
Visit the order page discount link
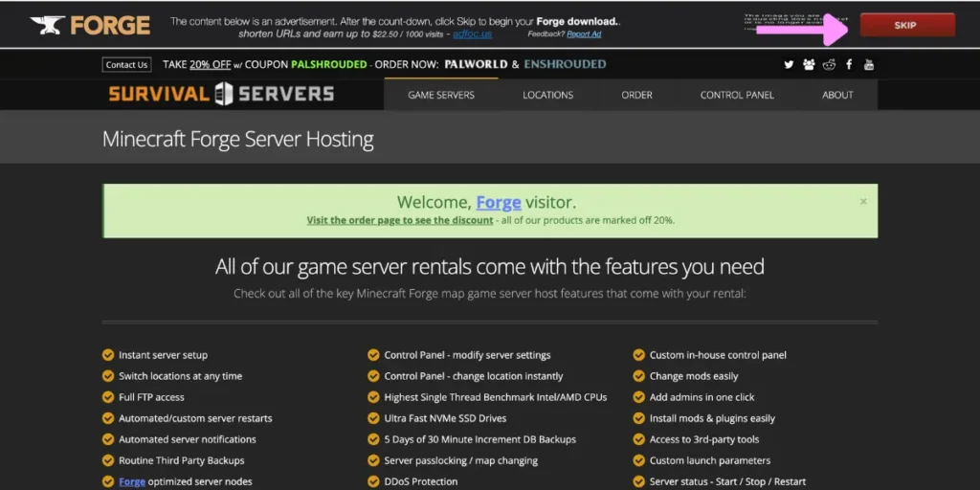pyautogui.click(x=400, y=220)
